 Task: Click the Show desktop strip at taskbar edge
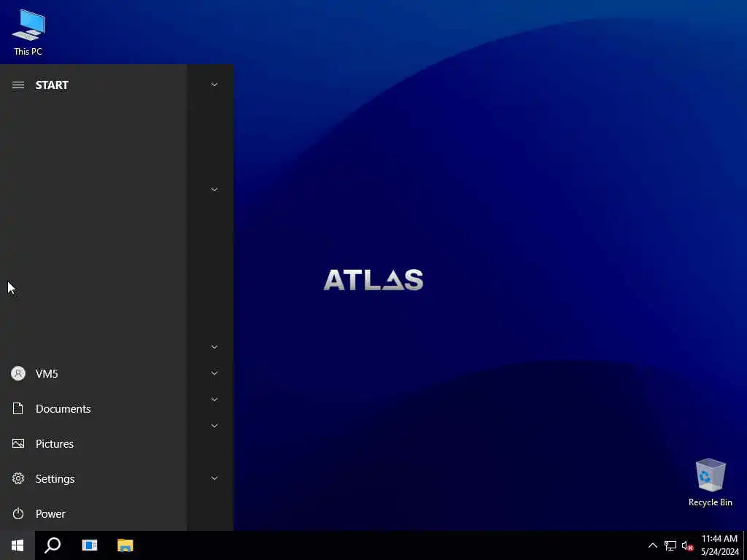(x=745, y=545)
